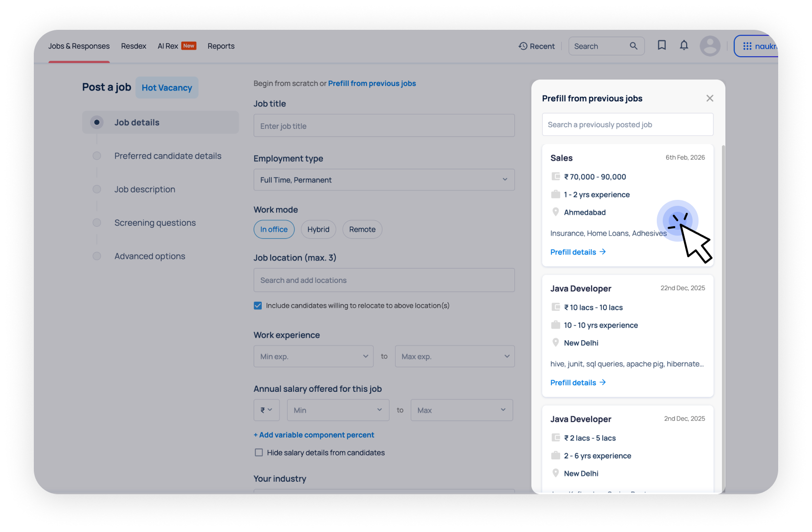Click the user profile avatar

point(710,46)
